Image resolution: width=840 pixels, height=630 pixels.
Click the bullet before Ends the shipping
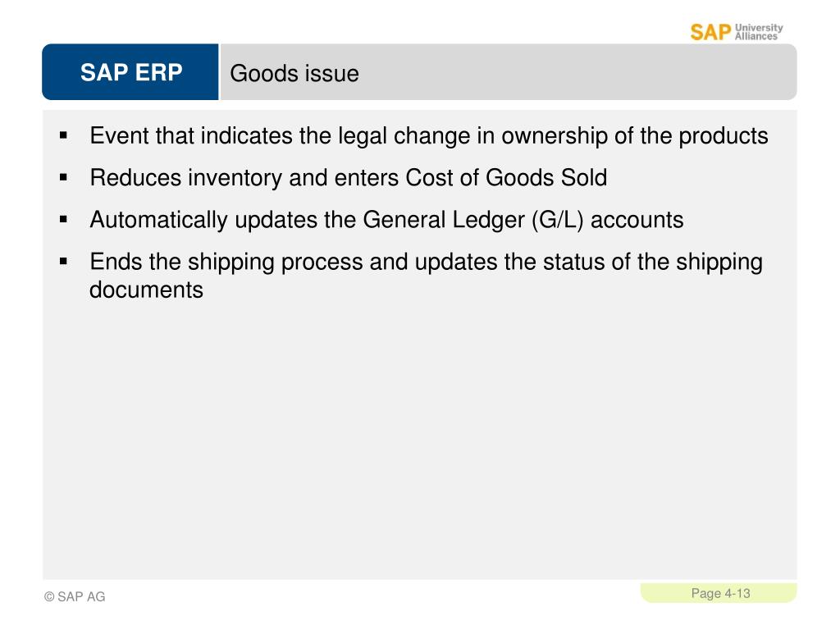point(64,262)
